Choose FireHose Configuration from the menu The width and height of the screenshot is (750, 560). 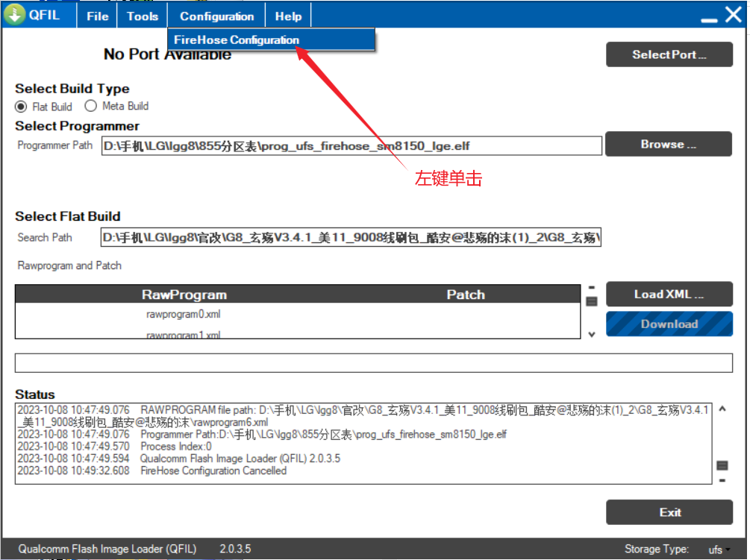237,40
